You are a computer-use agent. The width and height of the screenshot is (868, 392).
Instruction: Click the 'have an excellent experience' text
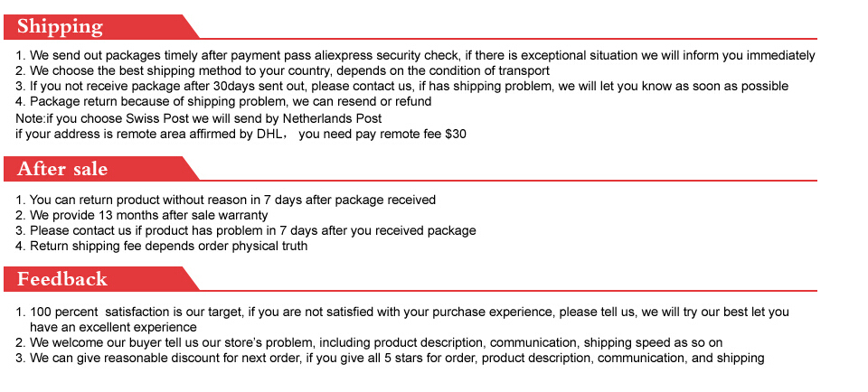pyautogui.click(x=113, y=327)
